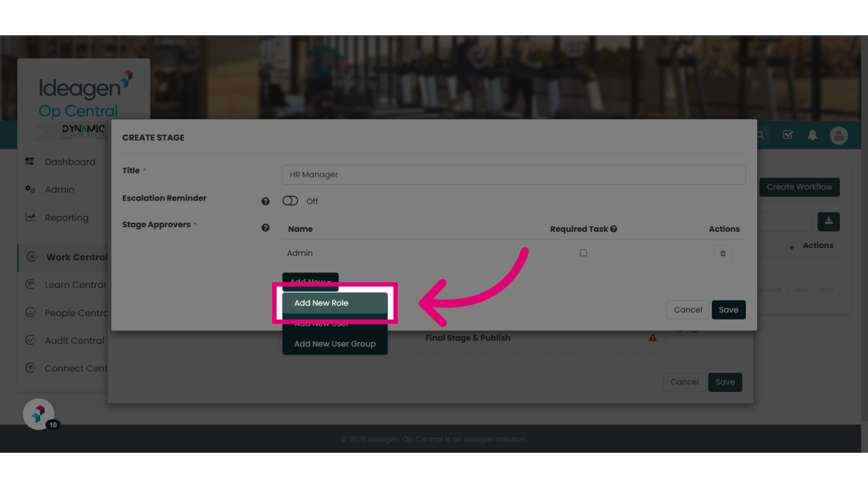The width and height of the screenshot is (868, 488).
Task: Show help for Escalation Reminder
Action: click(265, 202)
